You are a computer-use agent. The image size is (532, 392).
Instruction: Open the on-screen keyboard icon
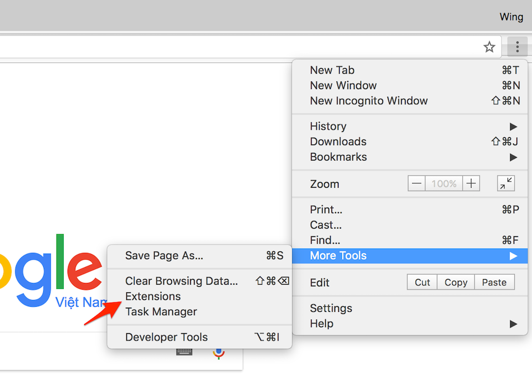[184, 352]
